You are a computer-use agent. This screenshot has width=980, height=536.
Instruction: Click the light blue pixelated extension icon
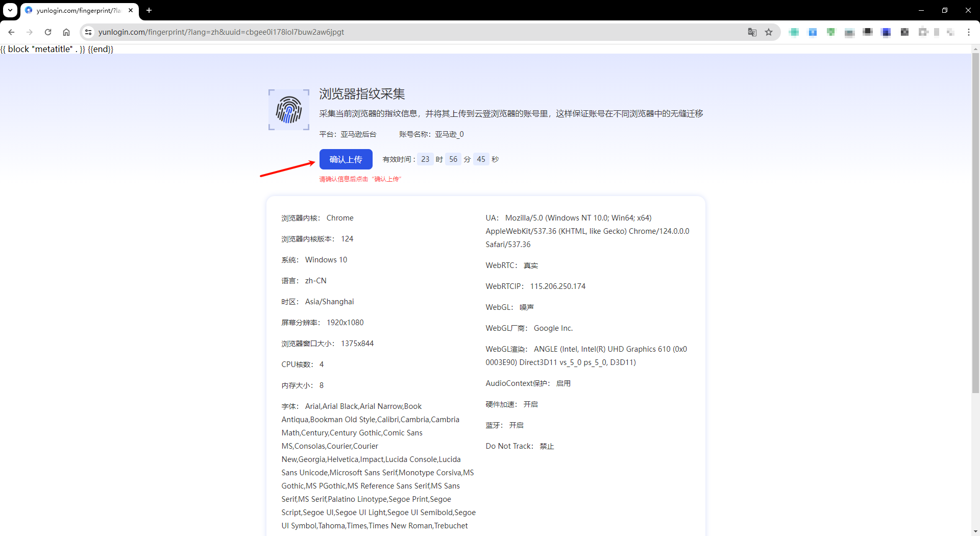813,32
